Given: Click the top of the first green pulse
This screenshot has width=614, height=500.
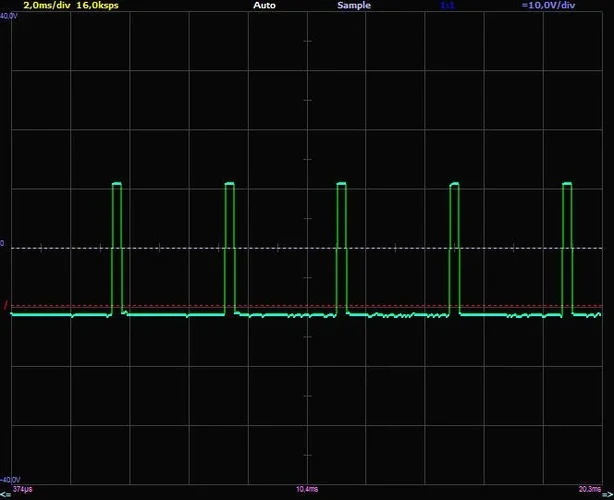Looking at the screenshot, I should [x=116, y=184].
